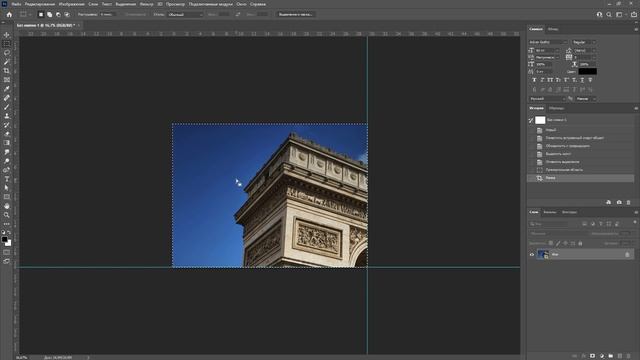Toggle Strikethrough style in Character panel

[x=590, y=80]
